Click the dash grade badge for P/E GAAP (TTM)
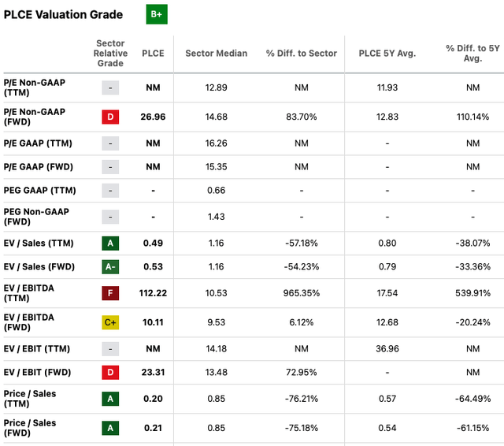 110,143
